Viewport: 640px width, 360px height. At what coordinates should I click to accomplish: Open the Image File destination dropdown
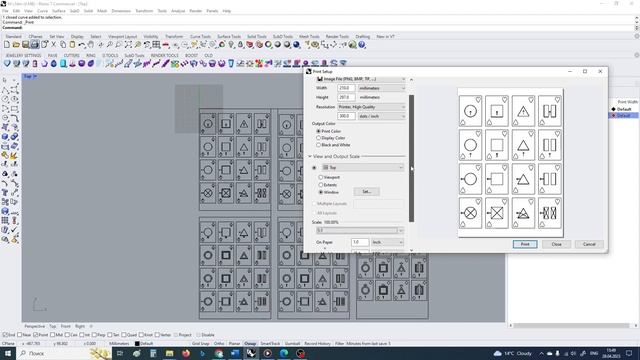[361, 79]
